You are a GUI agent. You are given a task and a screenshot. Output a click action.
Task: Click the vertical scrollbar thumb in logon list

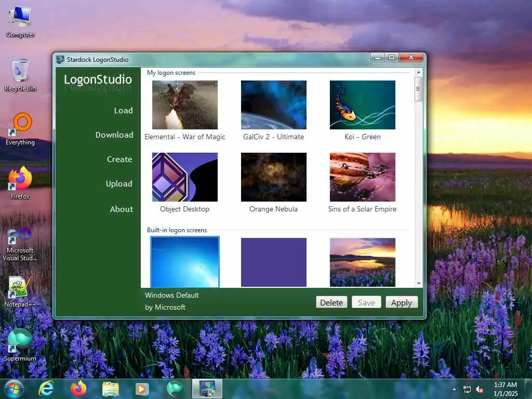pyautogui.click(x=419, y=89)
